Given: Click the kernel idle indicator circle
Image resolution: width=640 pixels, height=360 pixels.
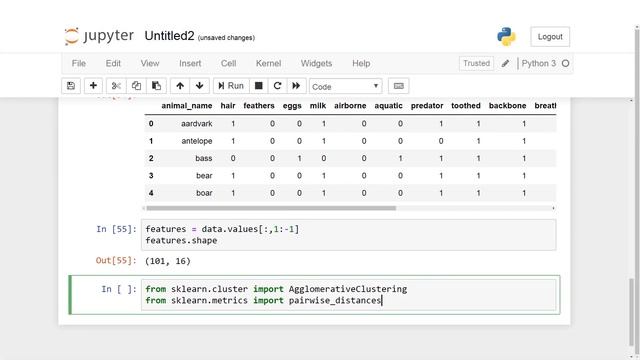Looking at the screenshot, I should click(565, 63).
